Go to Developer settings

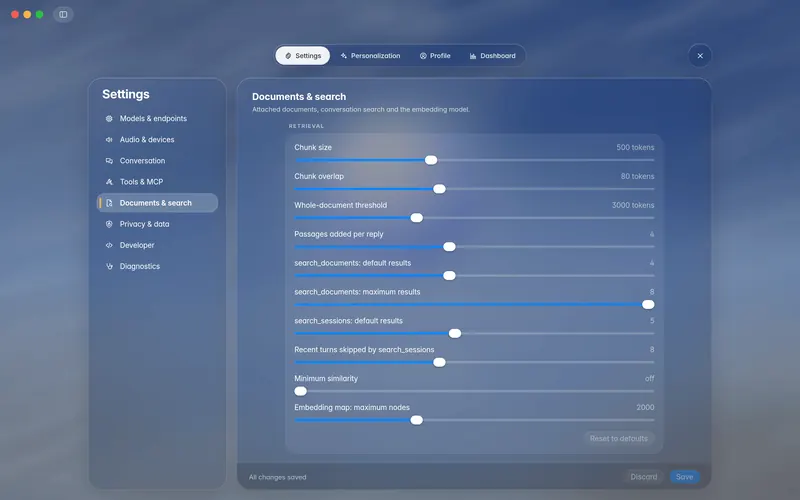coord(157,245)
